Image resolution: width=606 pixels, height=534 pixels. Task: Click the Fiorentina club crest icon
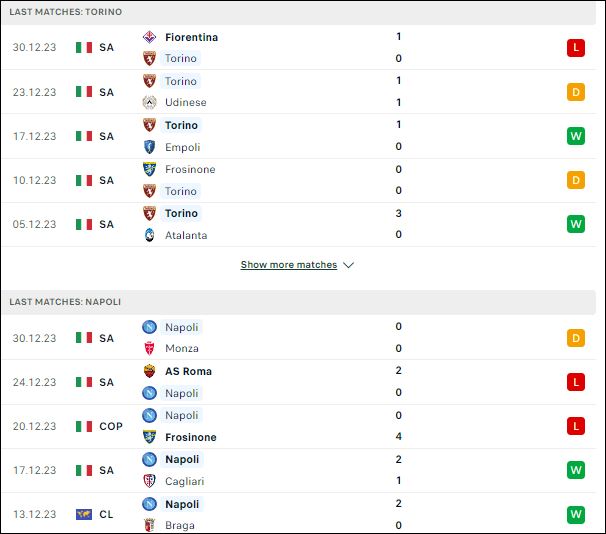click(149, 37)
